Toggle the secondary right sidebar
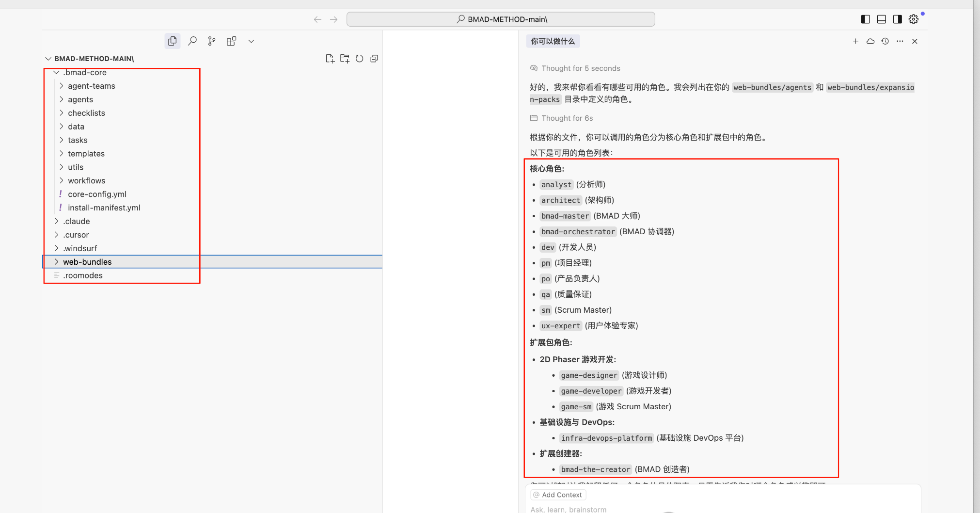The height and width of the screenshot is (513, 980). click(x=898, y=19)
